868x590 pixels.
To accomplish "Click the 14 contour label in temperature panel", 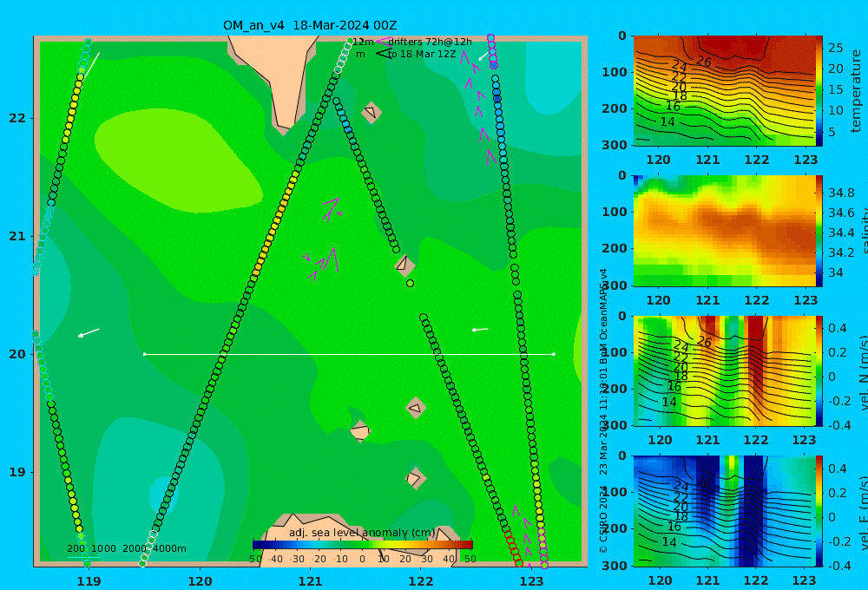I will (667, 121).
